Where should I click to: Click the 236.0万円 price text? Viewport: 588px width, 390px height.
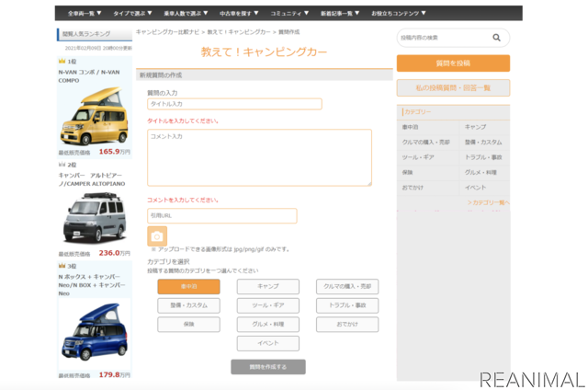[x=114, y=253]
